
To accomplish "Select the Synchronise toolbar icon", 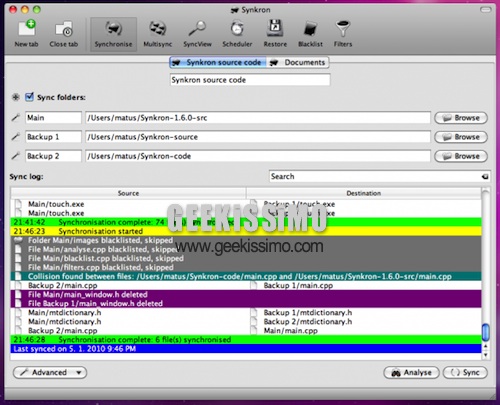I will point(113,34).
